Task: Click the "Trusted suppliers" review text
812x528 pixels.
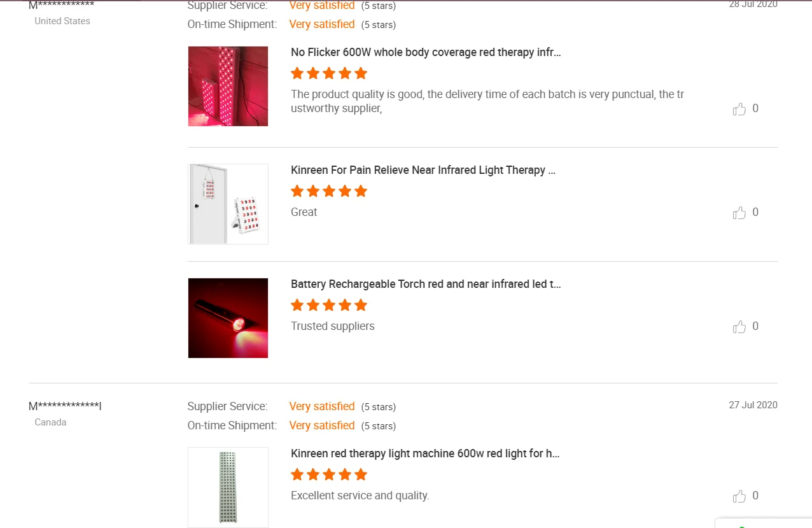Action: 332,326
